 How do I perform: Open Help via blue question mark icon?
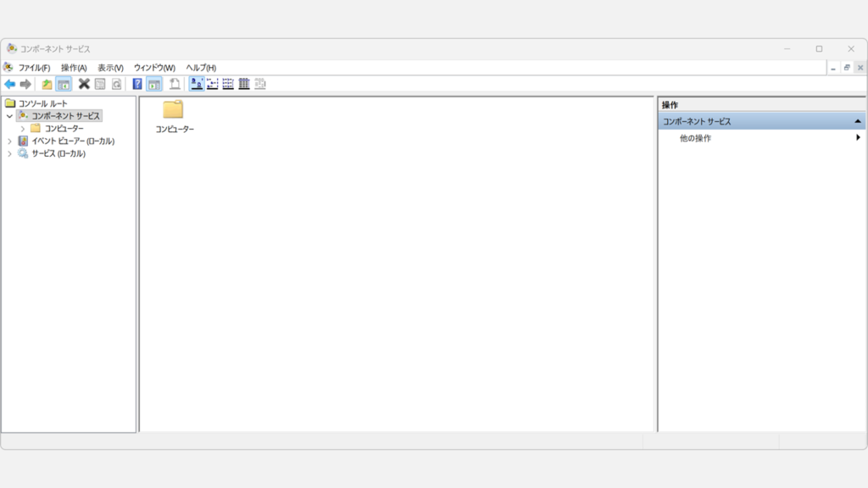(x=137, y=84)
